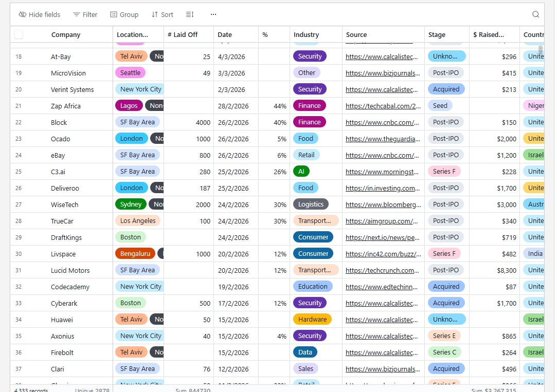This screenshot has width=557, height=392.
Task: Select the Verint Systems company cell
Action: (80, 90)
